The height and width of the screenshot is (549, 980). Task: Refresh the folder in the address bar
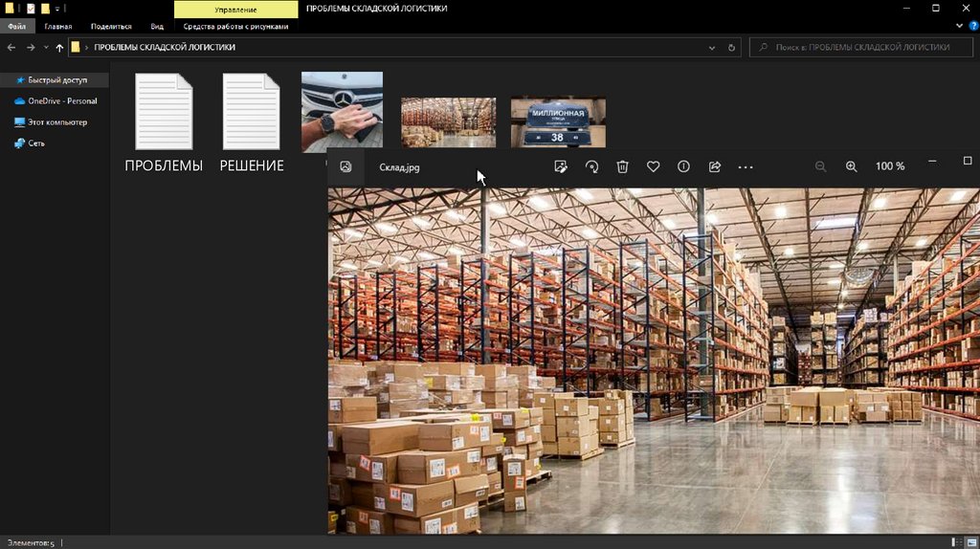coord(732,47)
